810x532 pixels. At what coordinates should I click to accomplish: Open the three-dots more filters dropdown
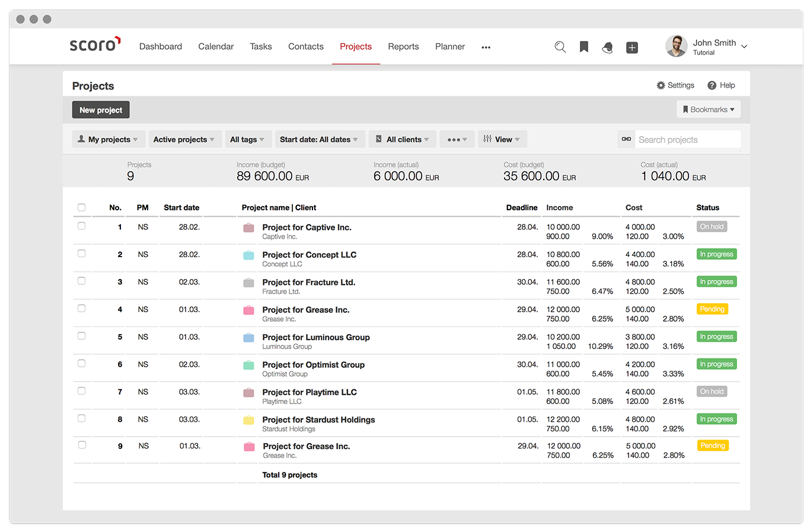[457, 139]
